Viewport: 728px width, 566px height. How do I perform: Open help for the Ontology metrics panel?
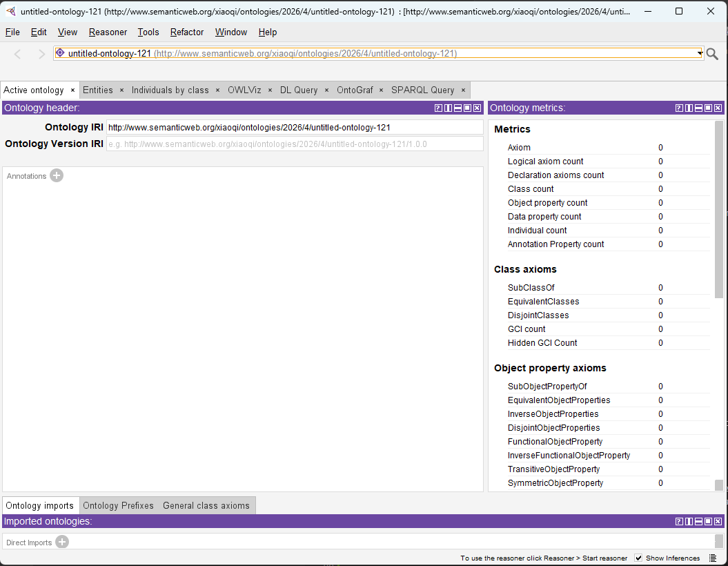click(x=679, y=108)
